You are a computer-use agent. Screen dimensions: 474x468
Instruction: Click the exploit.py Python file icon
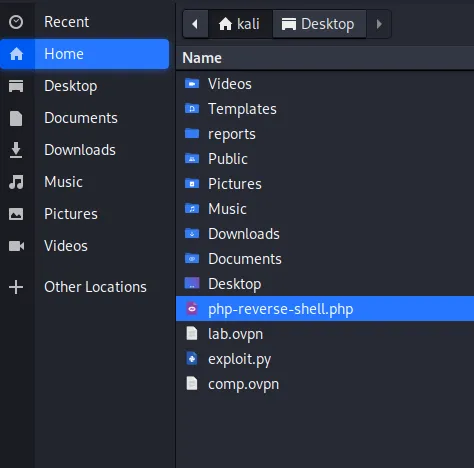tap(192, 359)
